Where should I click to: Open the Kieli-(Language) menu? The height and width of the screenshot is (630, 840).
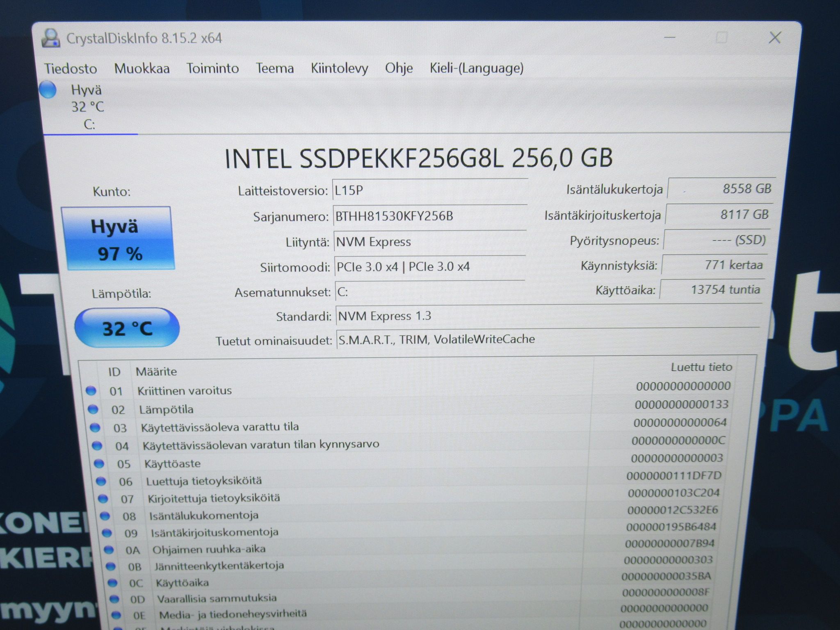[477, 68]
